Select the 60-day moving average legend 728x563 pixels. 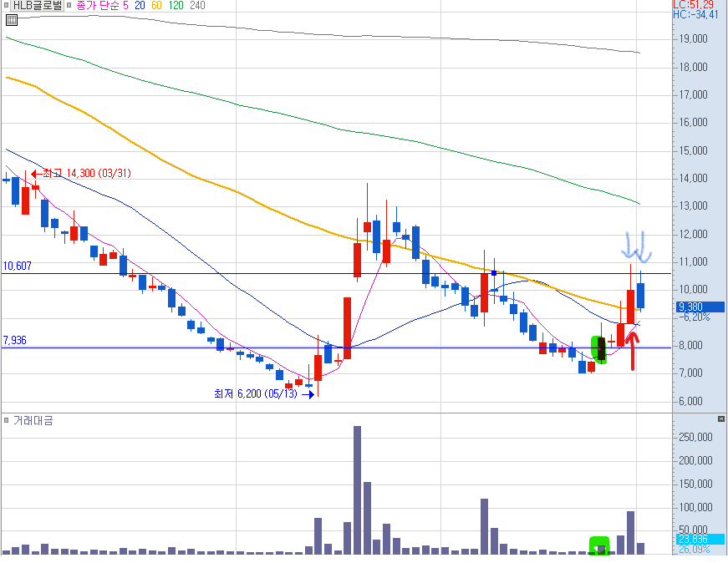click(156, 6)
